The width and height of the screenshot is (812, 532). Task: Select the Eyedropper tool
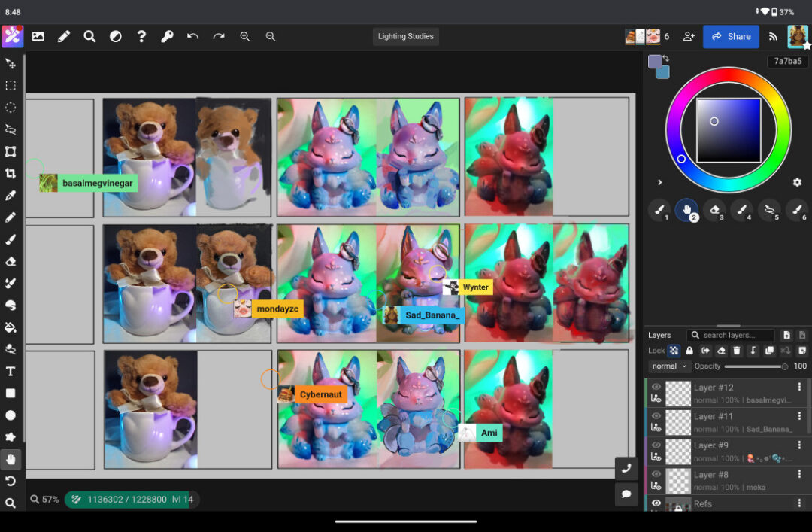(x=11, y=196)
